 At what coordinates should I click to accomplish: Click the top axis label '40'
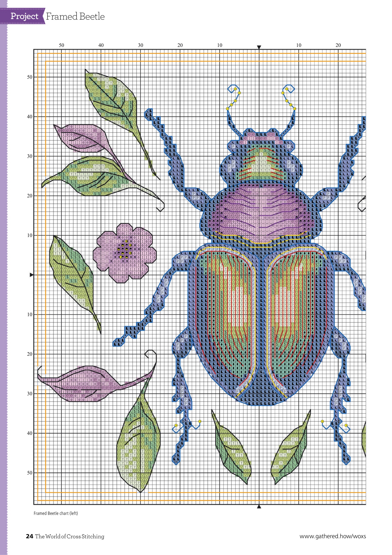point(101,45)
